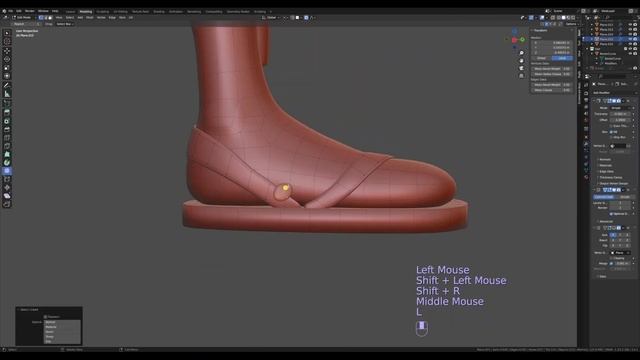This screenshot has width=640, height=360.
Task: Collapse the Select Linked operator panel
Action: point(29,310)
